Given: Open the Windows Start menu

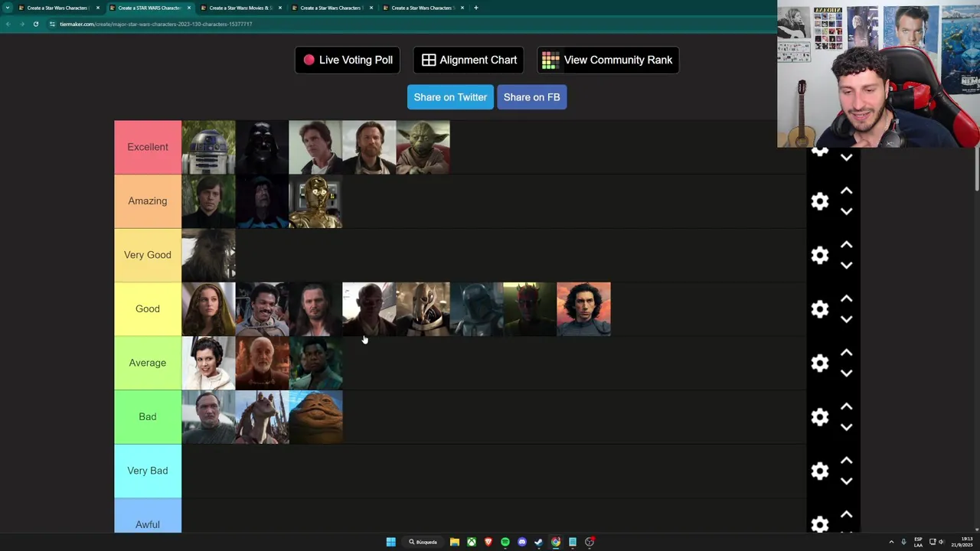Looking at the screenshot, I should coord(390,542).
